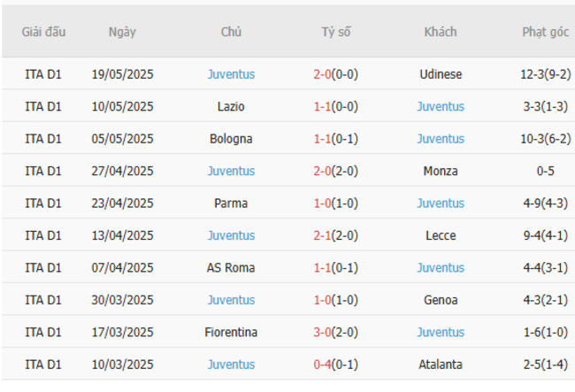Click the Bologna team name
Image resolution: width=575 pixels, height=392 pixels.
[x=231, y=139]
